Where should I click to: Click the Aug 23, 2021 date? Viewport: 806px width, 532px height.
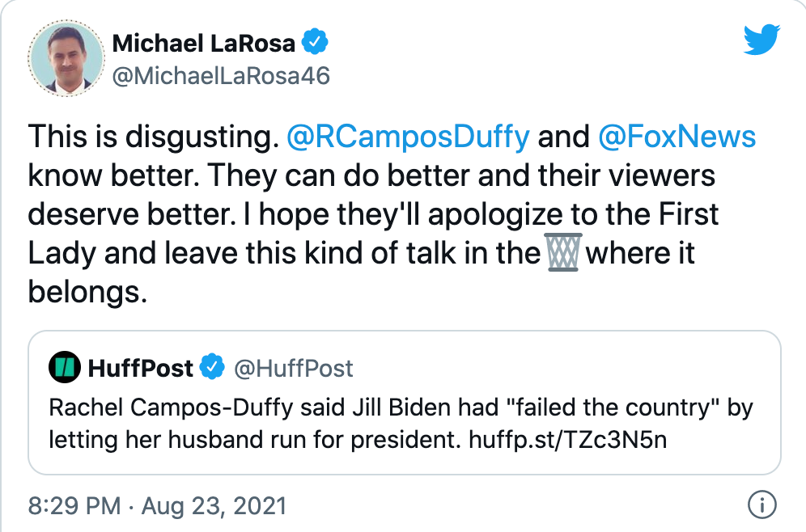[x=214, y=506]
